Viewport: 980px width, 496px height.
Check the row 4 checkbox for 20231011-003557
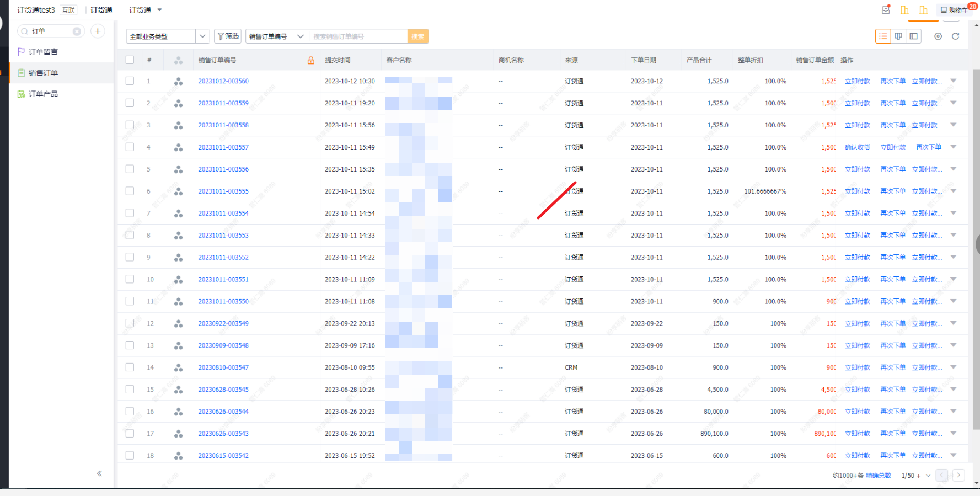click(130, 147)
